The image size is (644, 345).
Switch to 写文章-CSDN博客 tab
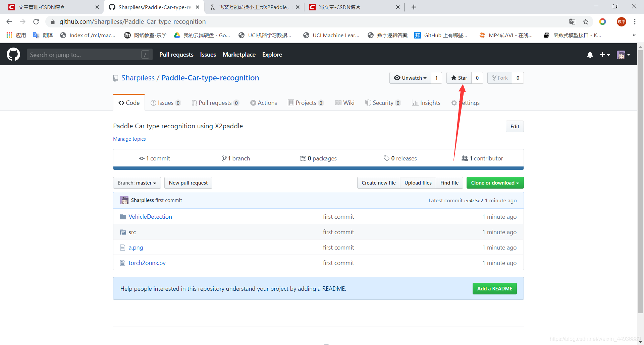click(x=355, y=7)
